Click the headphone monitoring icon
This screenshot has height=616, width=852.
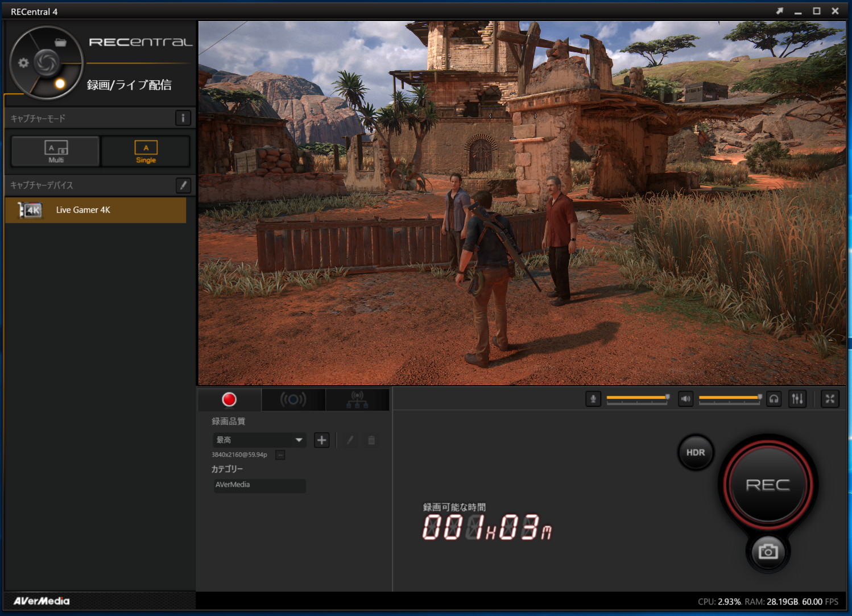point(774,399)
